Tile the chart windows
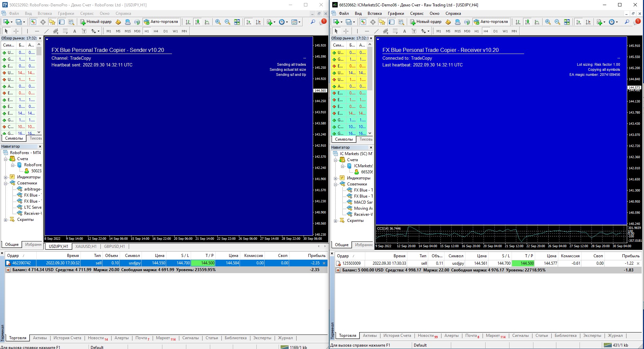 (238, 21)
